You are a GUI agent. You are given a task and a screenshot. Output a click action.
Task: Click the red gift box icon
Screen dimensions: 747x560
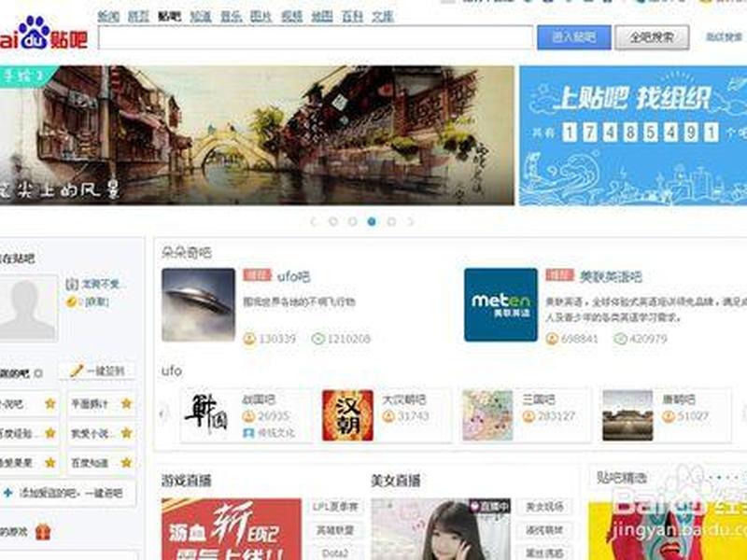pos(42,531)
